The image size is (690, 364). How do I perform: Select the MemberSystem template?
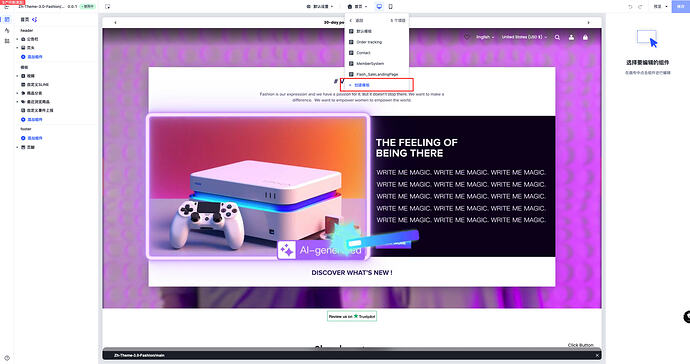click(377, 63)
